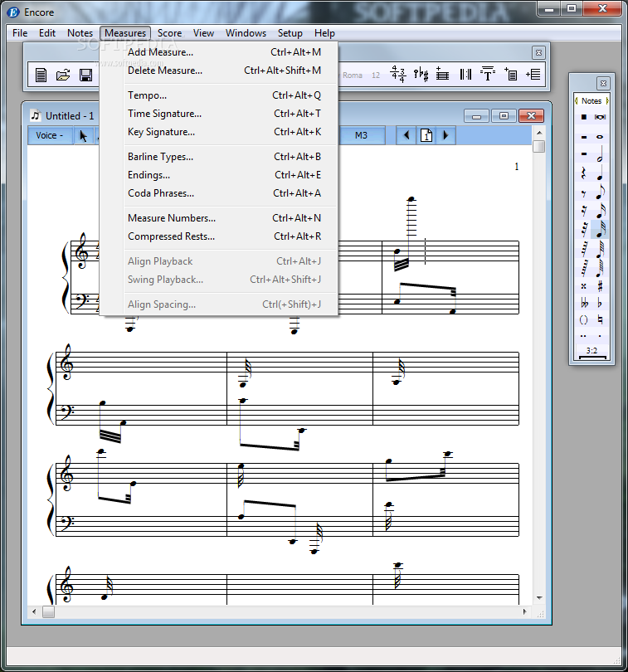
Task: Close the main toolbar palette
Action: (538, 53)
